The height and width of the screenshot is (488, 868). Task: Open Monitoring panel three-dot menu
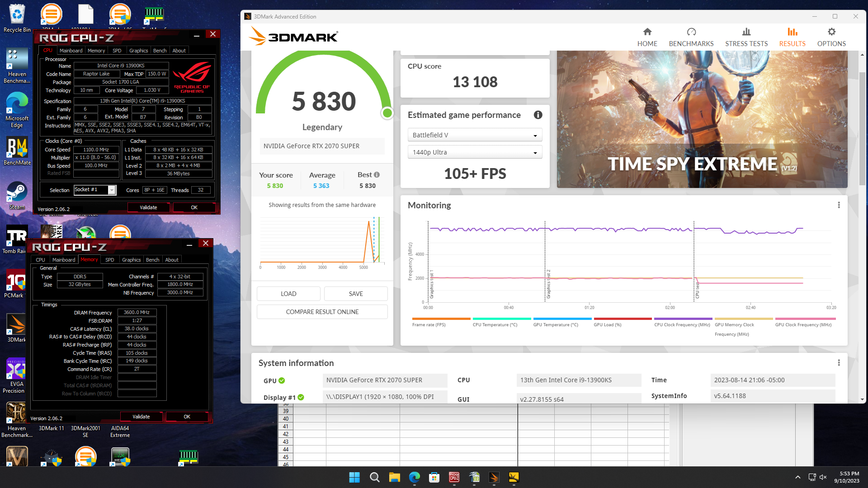click(x=839, y=205)
